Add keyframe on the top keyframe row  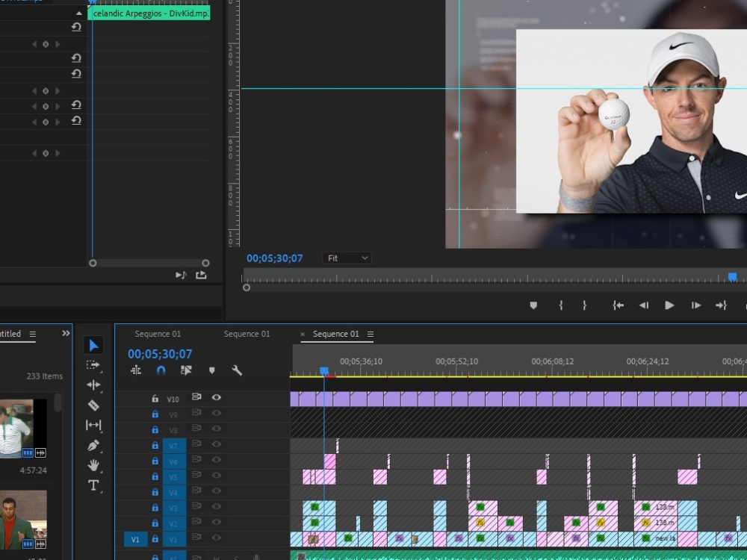point(46,44)
